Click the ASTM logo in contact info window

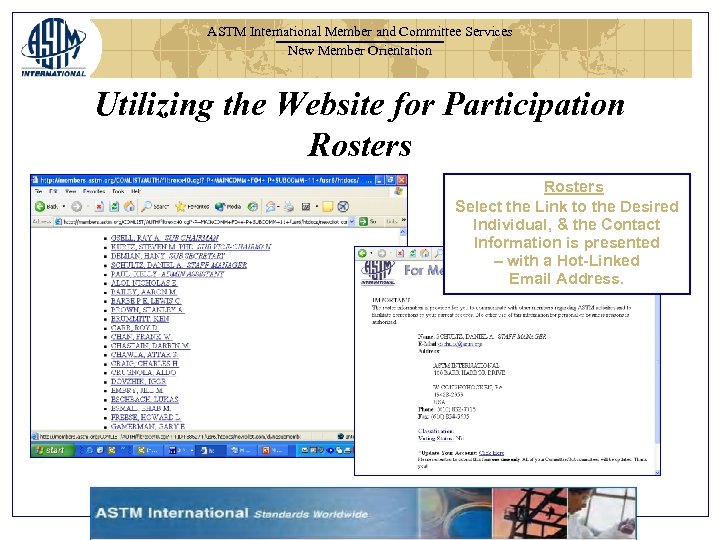pos(378,273)
